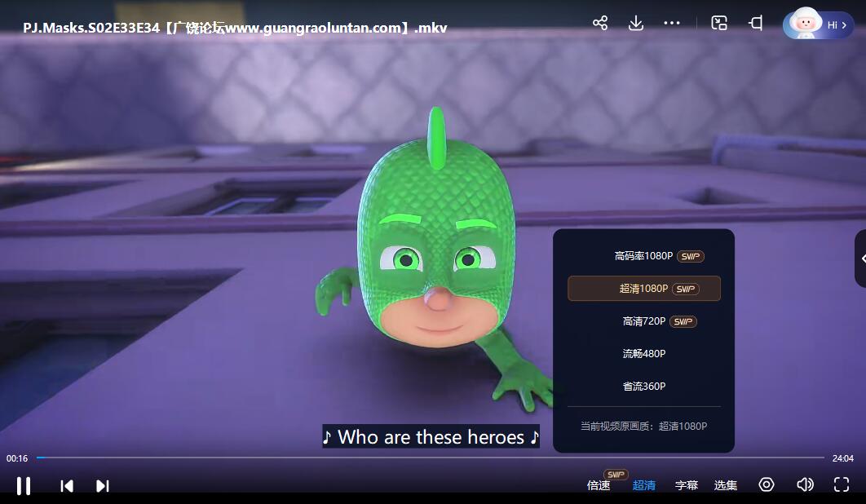Open the 字幕 subtitle menu
Image resolution: width=866 pixels, height=504 pixels.
687,485
